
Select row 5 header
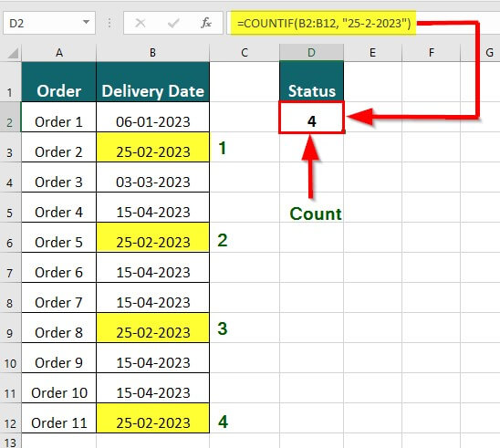[10, 207]
